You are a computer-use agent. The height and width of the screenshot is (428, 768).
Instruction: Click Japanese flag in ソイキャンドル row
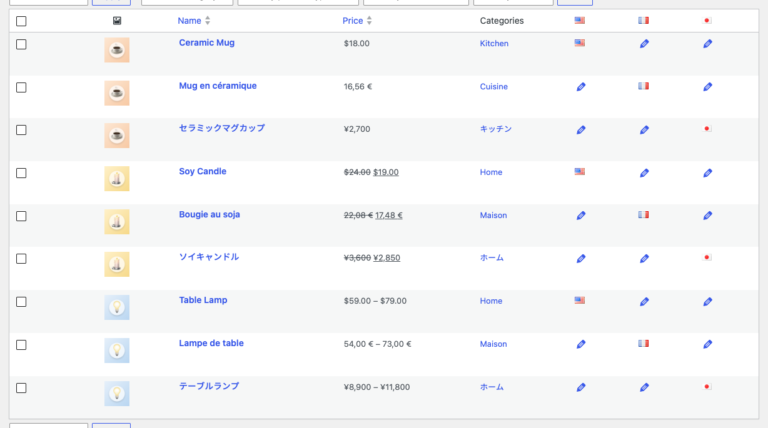pos(707,258)
